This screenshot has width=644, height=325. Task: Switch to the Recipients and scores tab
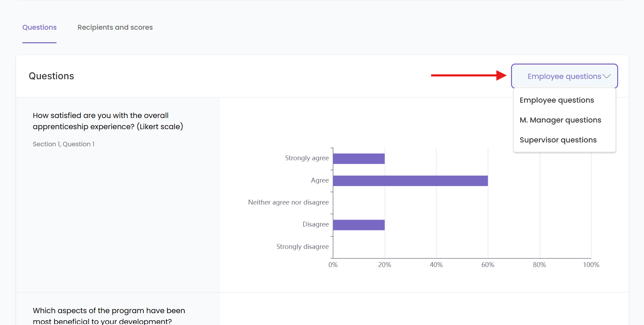pos(115,27)
